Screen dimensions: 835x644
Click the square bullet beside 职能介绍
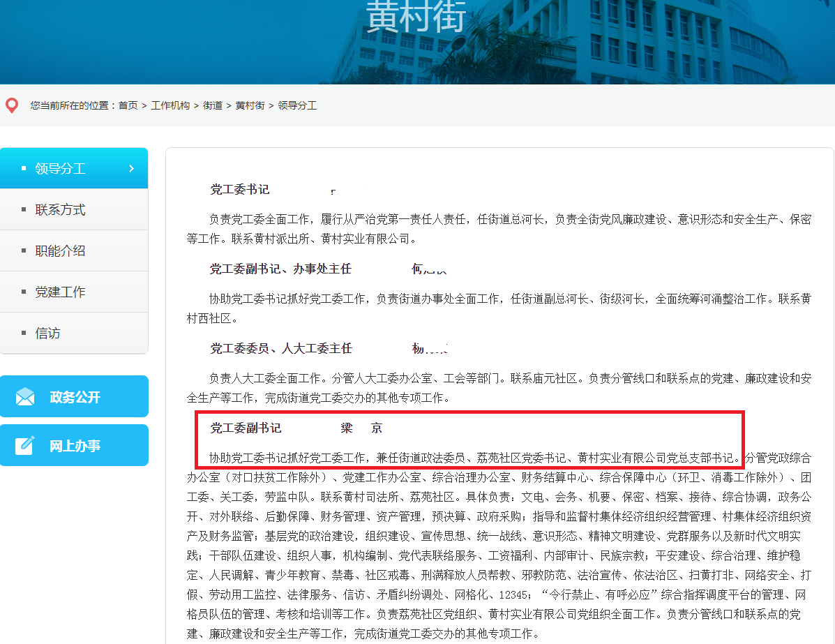click(x=25, y=250)
